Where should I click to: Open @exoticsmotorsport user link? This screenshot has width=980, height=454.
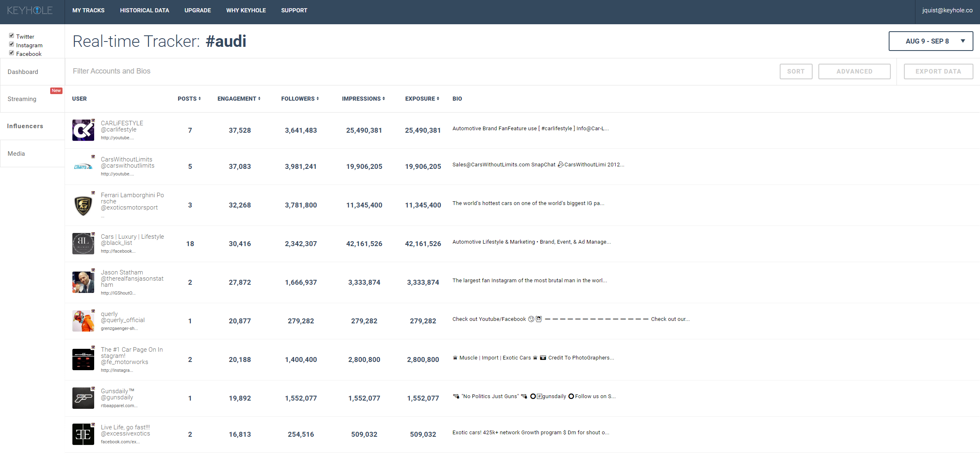129,207
